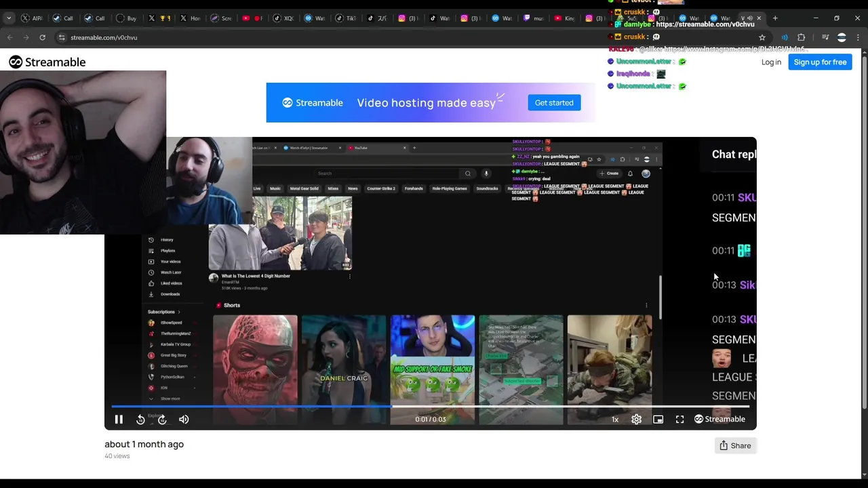Switch to the Twitch mus tab

[534, 18]
